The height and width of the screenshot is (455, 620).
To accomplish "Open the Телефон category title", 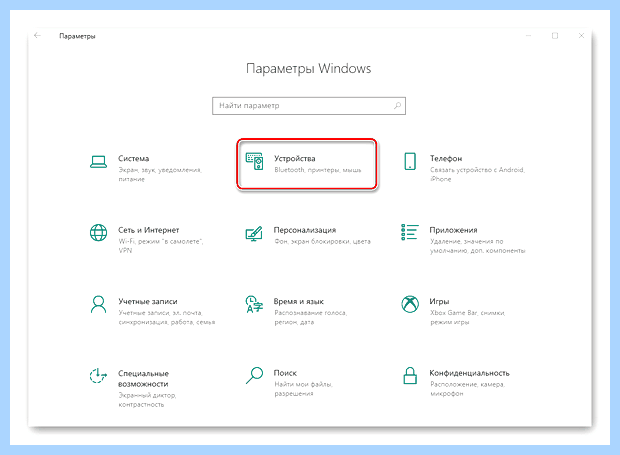I will pyautogui.click(x=446, y=159).
